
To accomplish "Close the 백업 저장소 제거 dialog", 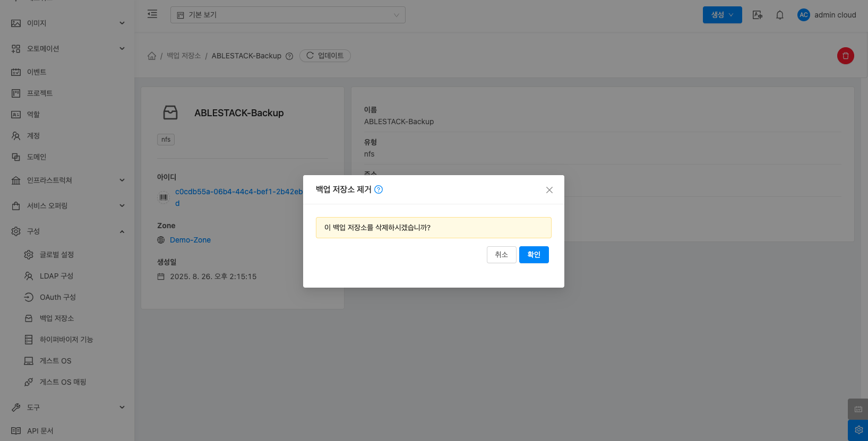I will [549, 190].
